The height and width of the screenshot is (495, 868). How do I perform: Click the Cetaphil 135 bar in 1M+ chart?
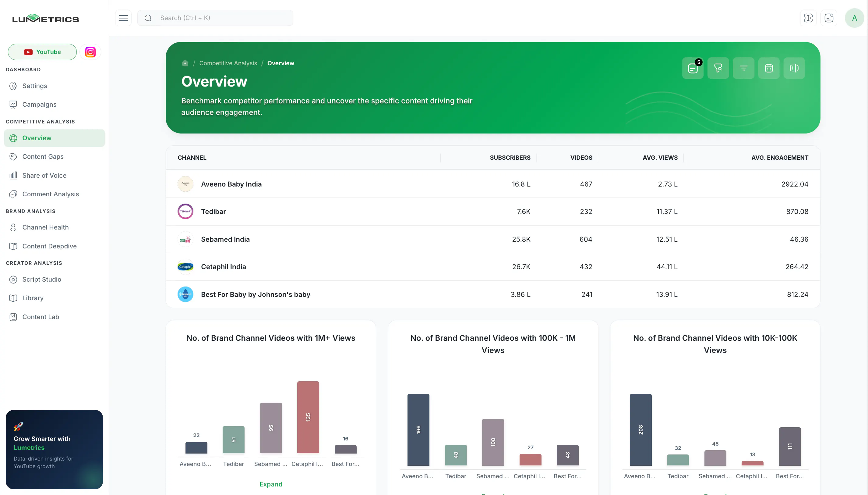(x=308, y=417)
